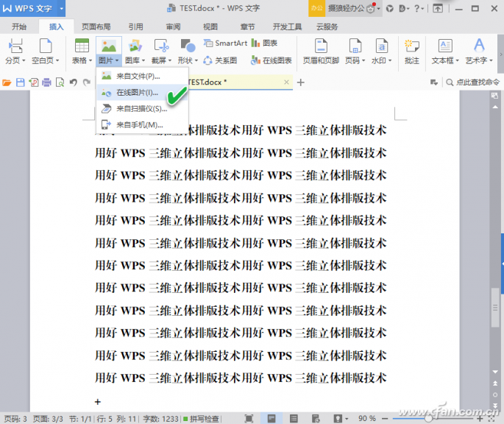
Task: Switch to the 章节 ribbon tab
Action: (x=247, y=26)
